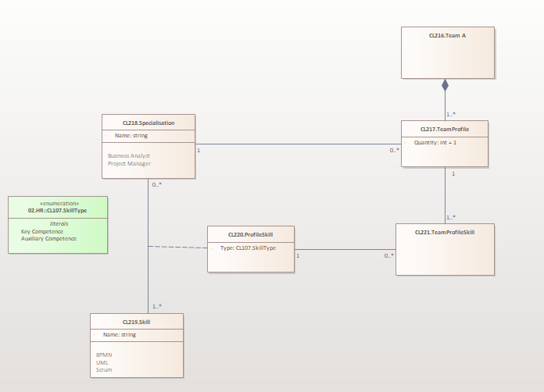Viewport: 544px width, 392px height.
Task: Click the «enumeration» stereotype label
Action: pyautogui.click(x=59, y=204)
